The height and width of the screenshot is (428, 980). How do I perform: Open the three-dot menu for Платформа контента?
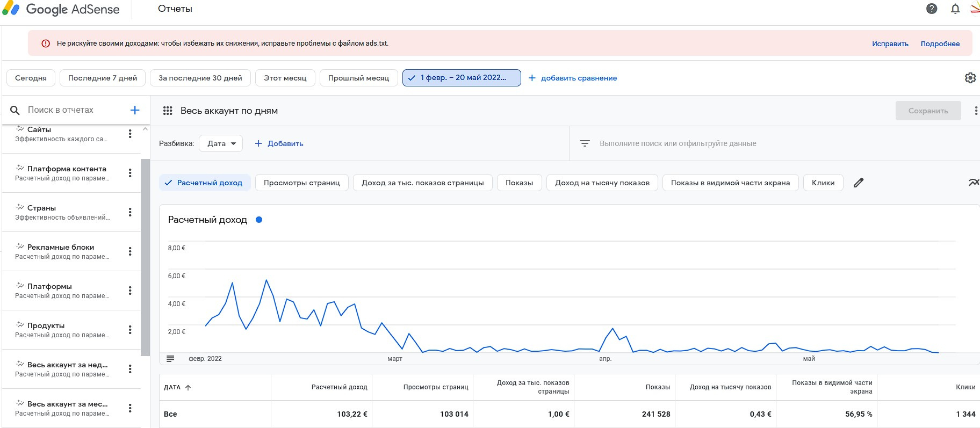pyautogui.click(x=130, y=173)
